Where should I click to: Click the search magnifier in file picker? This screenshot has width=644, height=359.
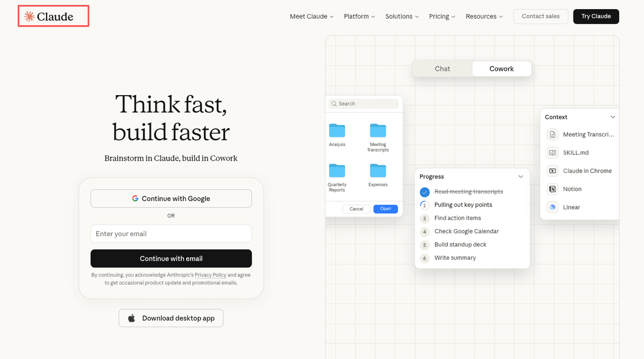[334, 103]
